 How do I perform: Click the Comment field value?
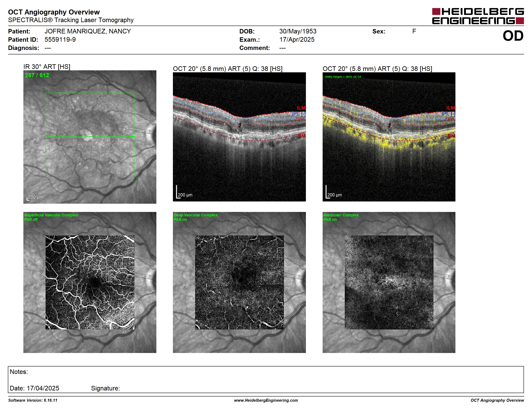tap(282, 48)
